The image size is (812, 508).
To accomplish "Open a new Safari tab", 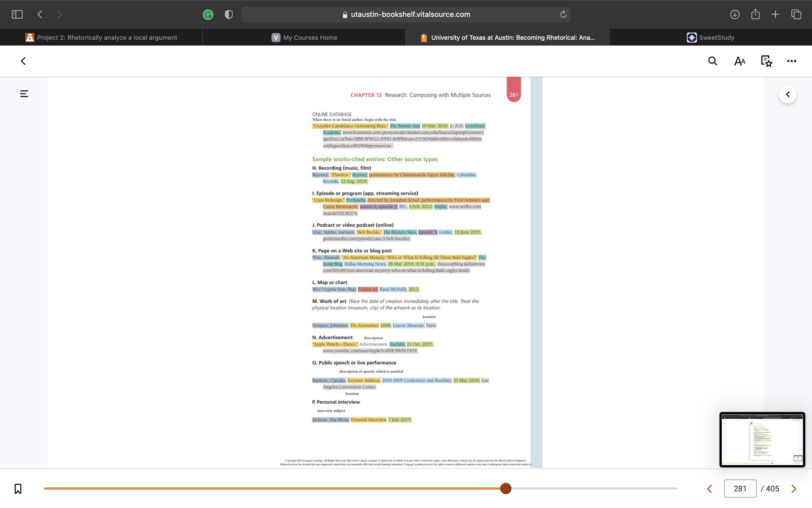I will (x=775, y=14).
